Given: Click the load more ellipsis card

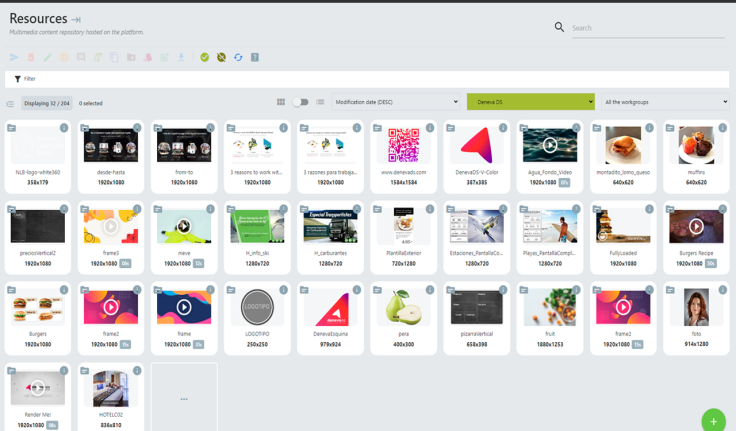Looking at the screenshot, I should pos(184,399).
